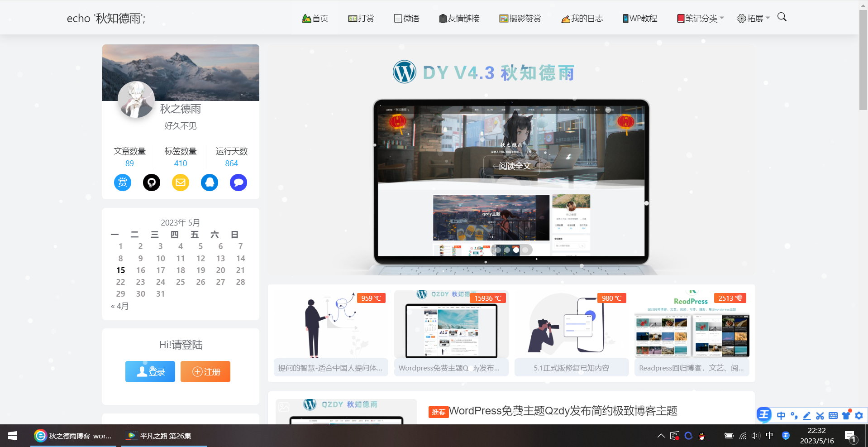This screenshot has height=447, width=868.
Task: Click the blue 赏 reward icon
Action: 123,183
